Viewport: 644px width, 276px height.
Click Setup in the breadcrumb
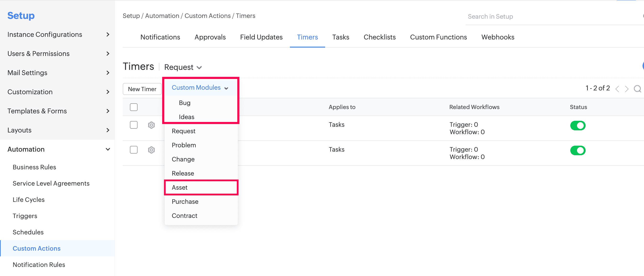131,16
